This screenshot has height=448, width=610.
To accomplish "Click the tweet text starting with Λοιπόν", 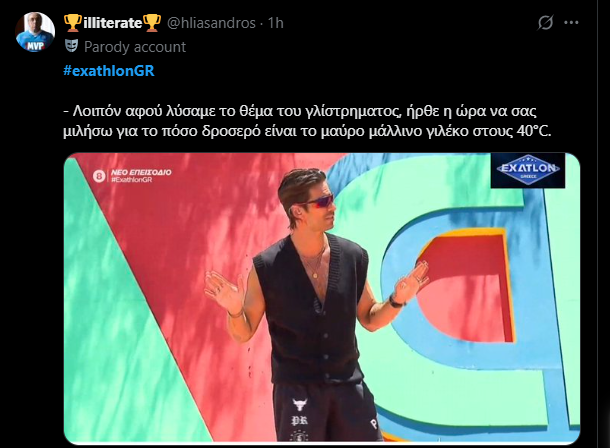I will pos(307,121).
